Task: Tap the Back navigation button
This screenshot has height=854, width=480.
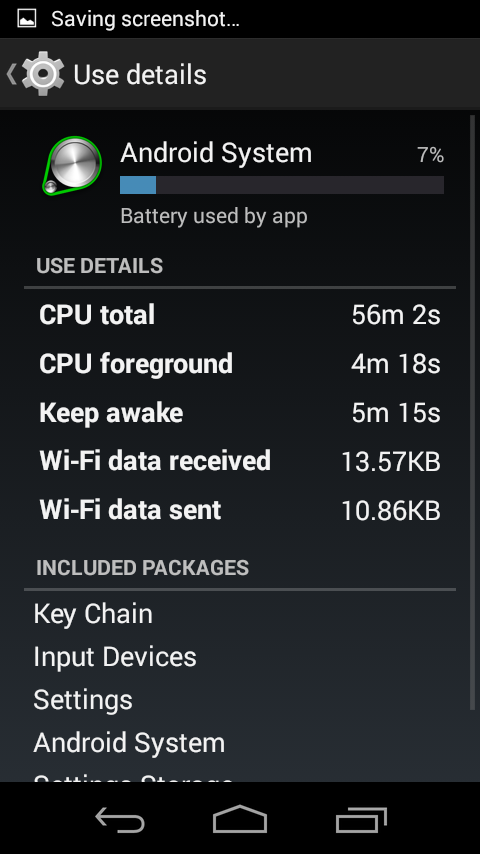Action: pyautogui.click(x=120, y=819)
